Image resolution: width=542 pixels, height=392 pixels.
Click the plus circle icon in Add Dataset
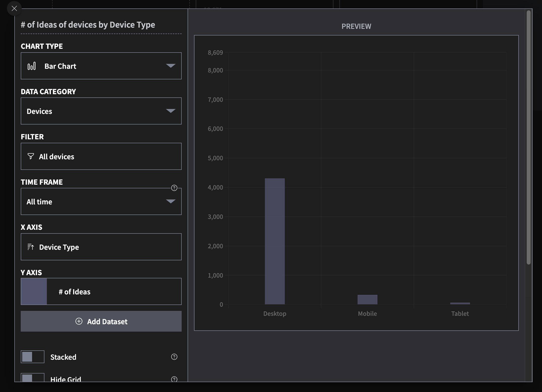79,321
